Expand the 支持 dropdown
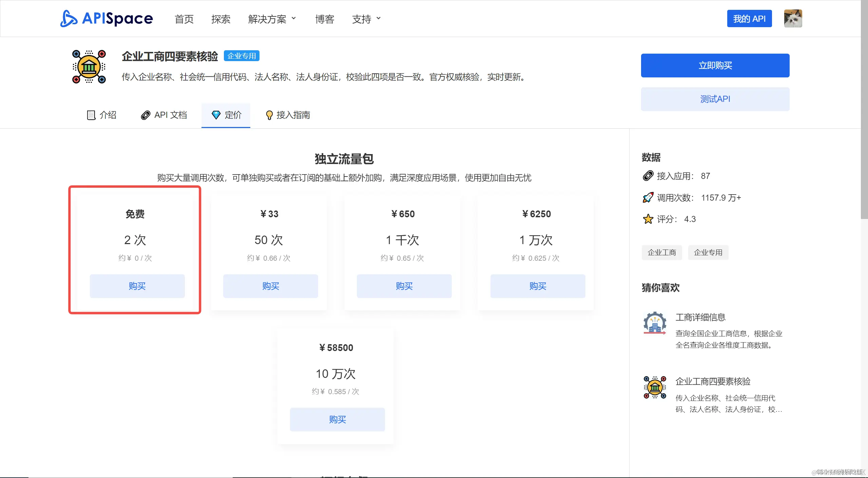This screenshot has width=868, height=478. pyautogui.click(x=366, y=19)
